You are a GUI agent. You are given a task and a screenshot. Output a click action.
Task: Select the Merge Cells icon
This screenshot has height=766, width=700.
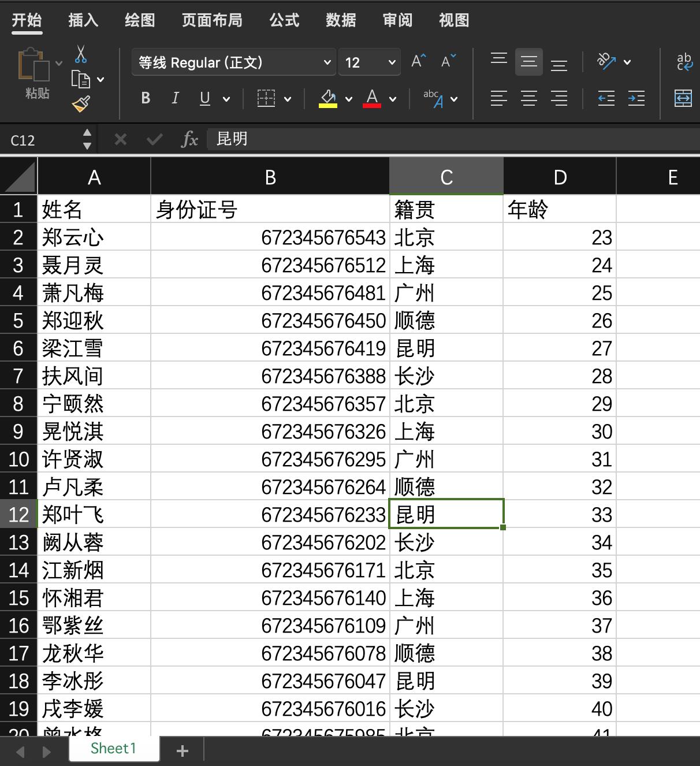click(683, 98)
